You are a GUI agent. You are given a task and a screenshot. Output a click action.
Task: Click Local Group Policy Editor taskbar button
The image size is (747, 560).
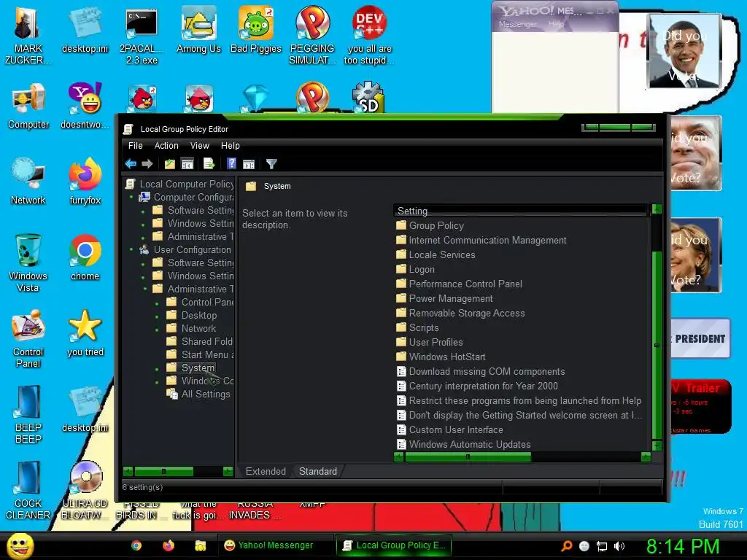[x=394, y=545]
